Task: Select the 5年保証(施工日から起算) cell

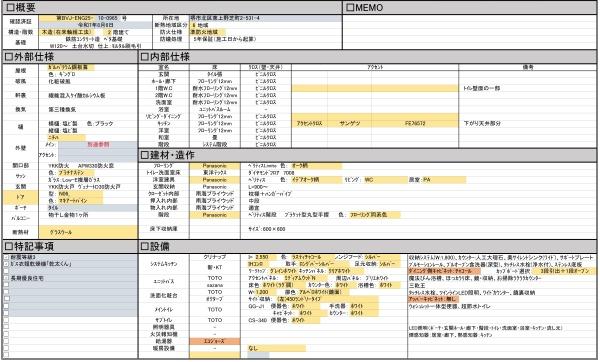Action: pos(225,39)
